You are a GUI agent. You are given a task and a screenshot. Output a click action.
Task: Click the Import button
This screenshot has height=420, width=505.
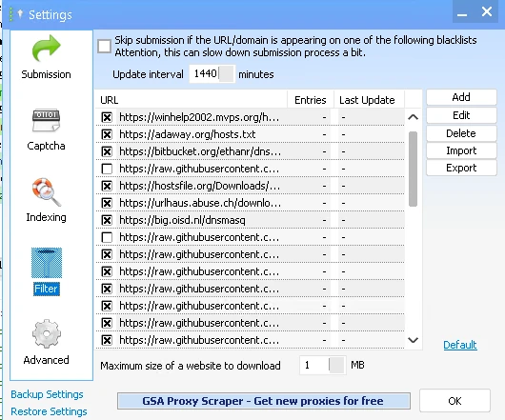[x=461, y=150]
